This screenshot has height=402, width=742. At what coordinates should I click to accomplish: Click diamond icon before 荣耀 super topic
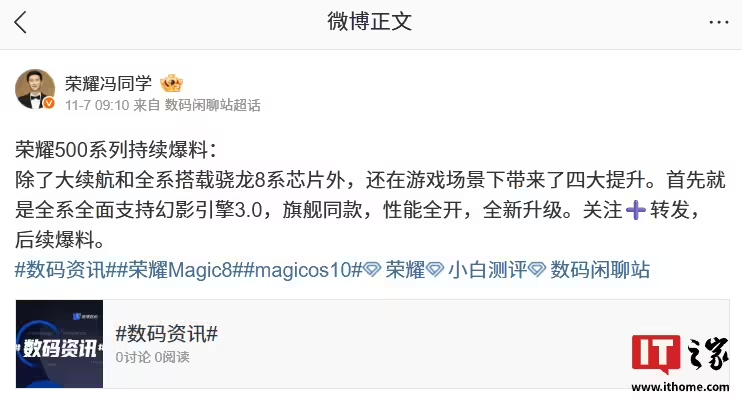[x=372, y=270]
